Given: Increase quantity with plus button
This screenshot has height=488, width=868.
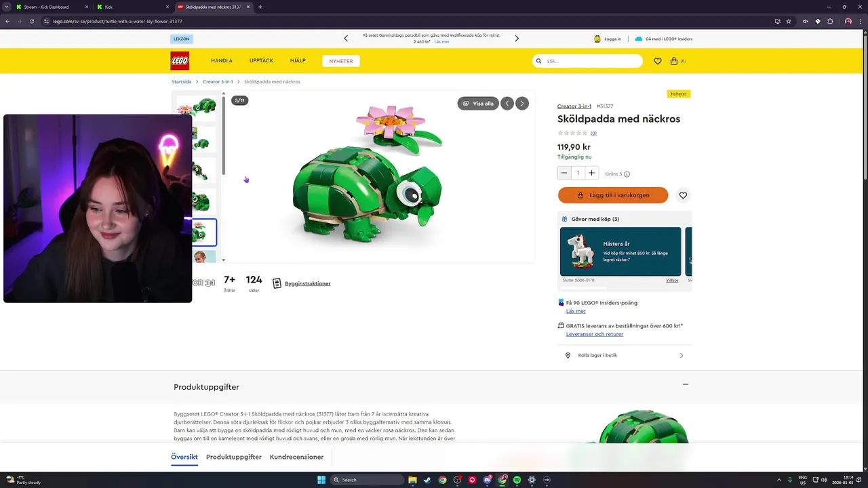Looking at the screenshot, I should point(591,173).
